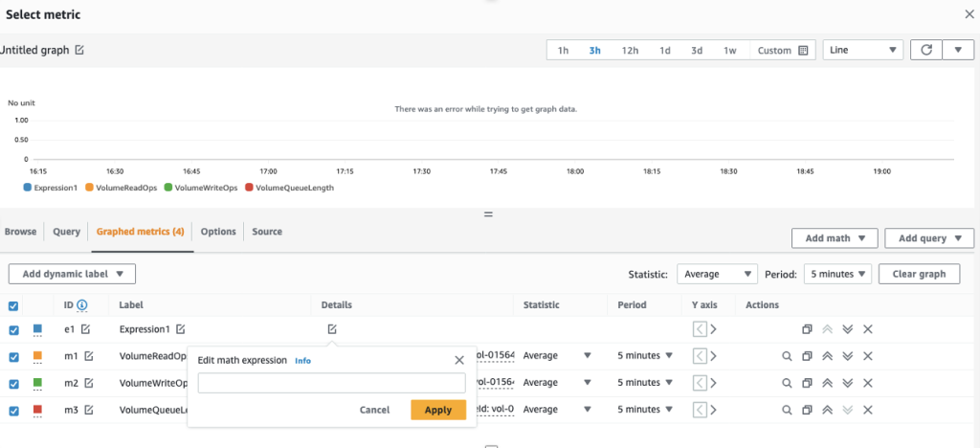Duplicate the m3 metric row

(x=807, y=410)
